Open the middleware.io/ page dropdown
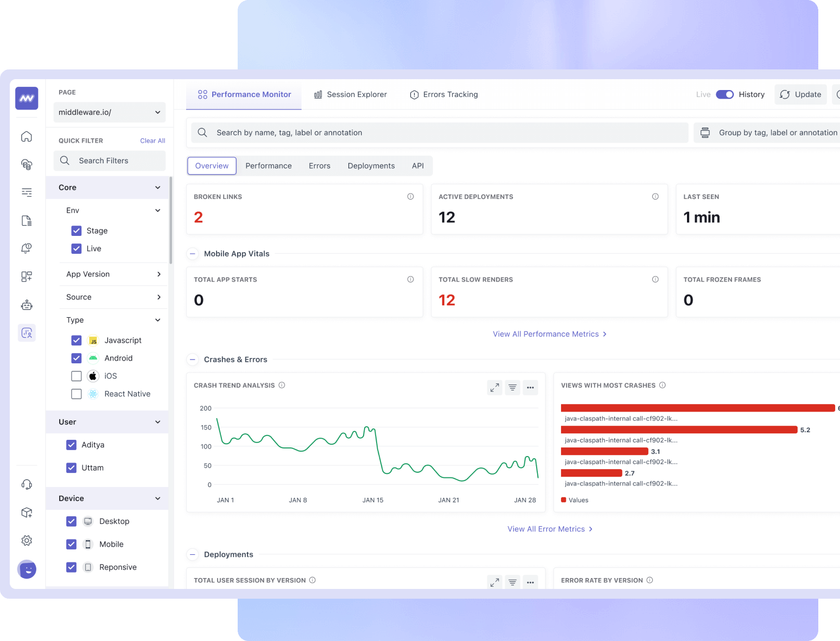The width and height of the screenshot is (840, 641). (109, 112)
